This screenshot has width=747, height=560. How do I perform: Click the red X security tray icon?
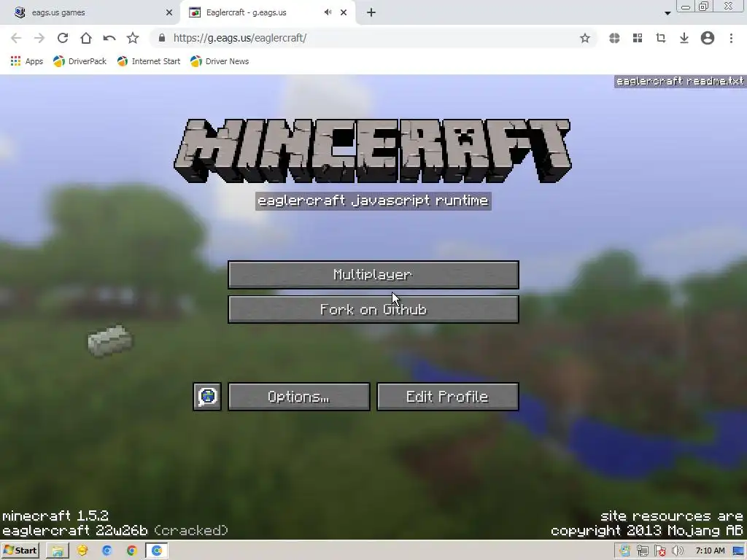[659, 551]
